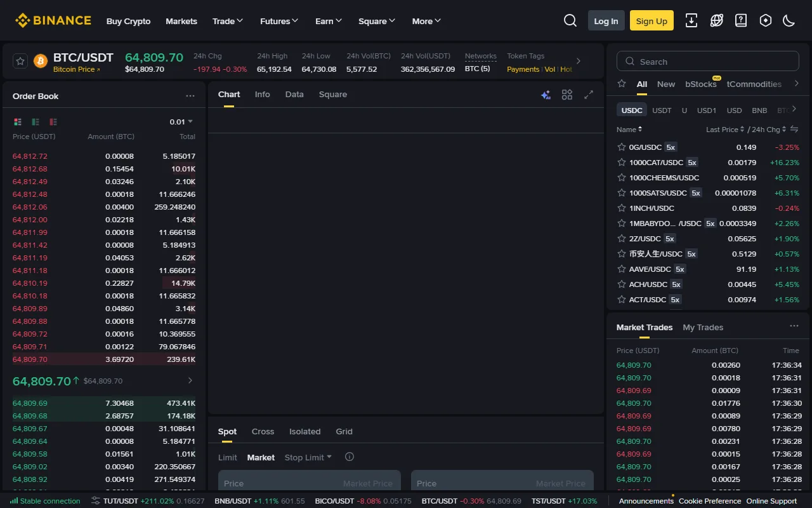Open Announcements in footer

(x=646, y=501)
